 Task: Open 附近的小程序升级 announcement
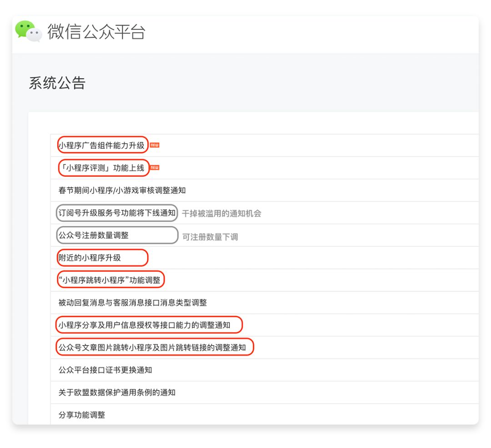click(90, 258)
